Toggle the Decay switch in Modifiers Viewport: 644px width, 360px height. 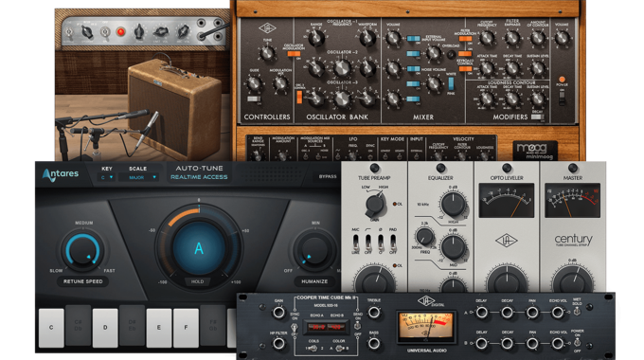(537, 117)
